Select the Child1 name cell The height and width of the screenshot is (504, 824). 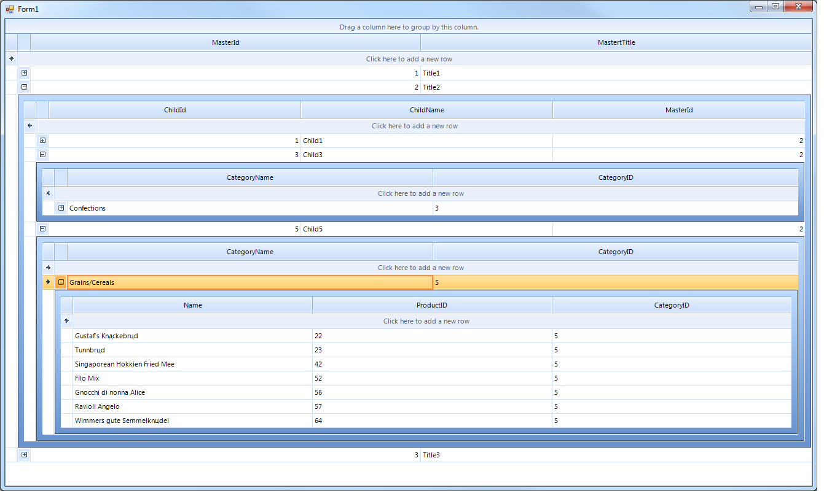427,141
